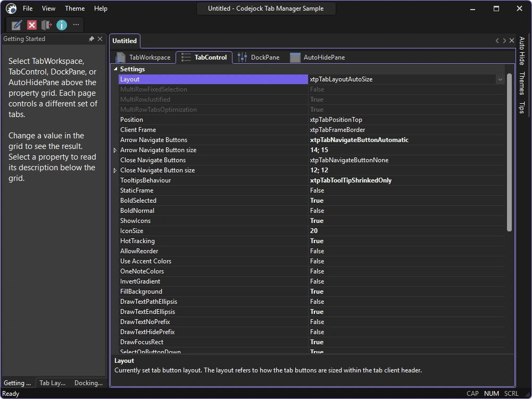The image size is (532, 399).
Task: Toggle the StaticFrame False value
Action: 317,190
